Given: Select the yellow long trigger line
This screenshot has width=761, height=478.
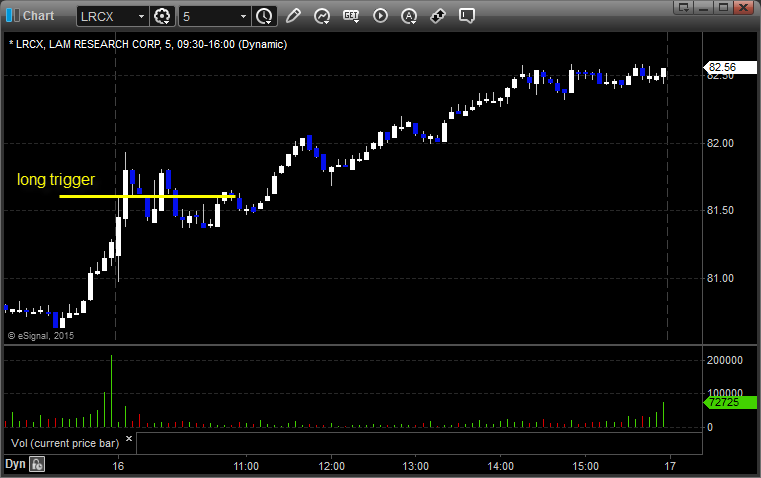Looking at the screenshot, I should point(148,197).
